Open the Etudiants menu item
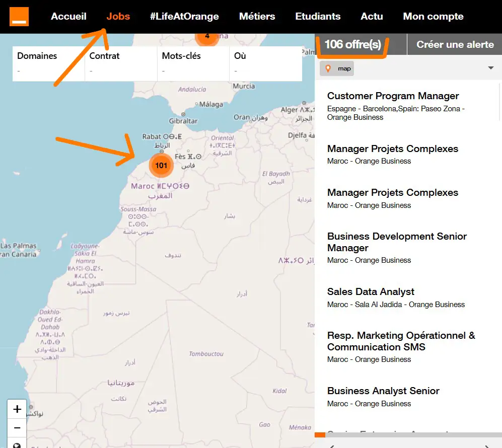The height and width of the screenshot is (448, 502). tap(318, 16)
